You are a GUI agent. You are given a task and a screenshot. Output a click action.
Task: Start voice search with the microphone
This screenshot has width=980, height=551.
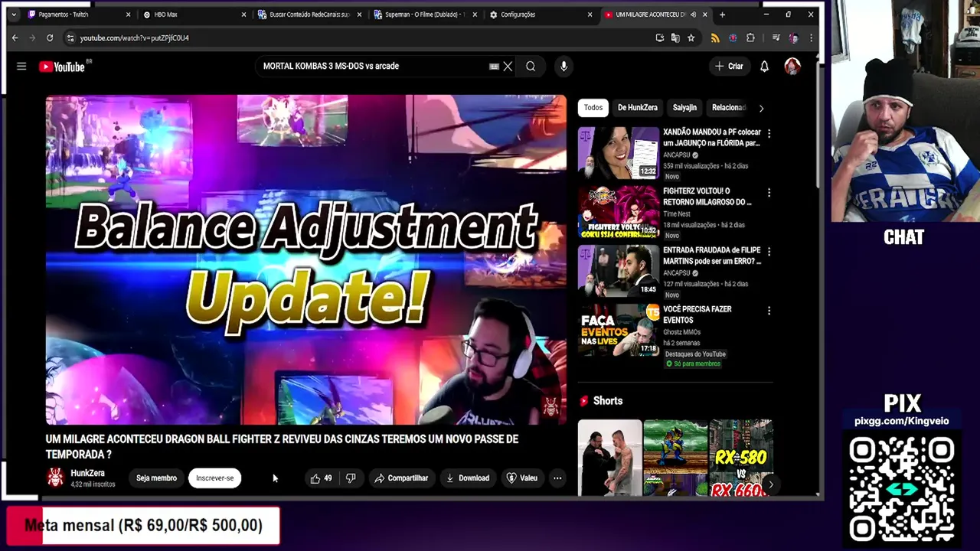[563, 67]
